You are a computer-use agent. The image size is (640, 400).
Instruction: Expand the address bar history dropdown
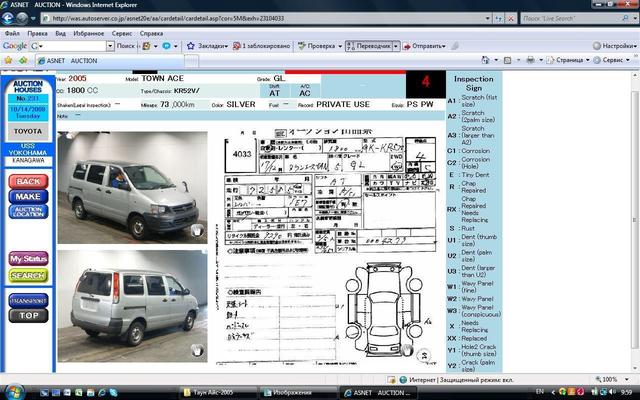point(488,18)
